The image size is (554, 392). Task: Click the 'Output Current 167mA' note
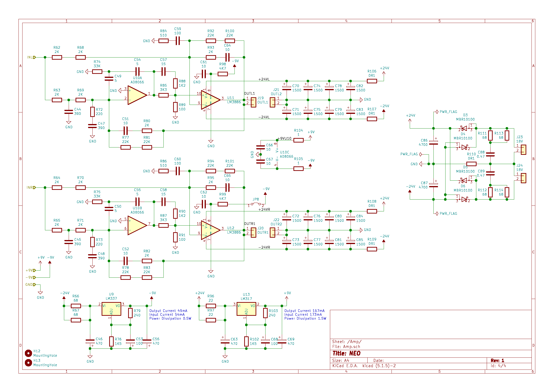[304, 311]
